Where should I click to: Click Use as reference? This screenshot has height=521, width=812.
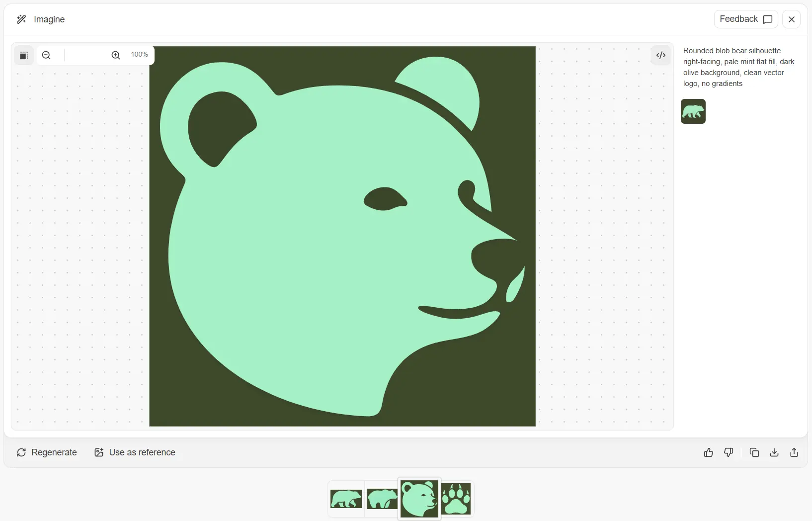pos(134,452)
